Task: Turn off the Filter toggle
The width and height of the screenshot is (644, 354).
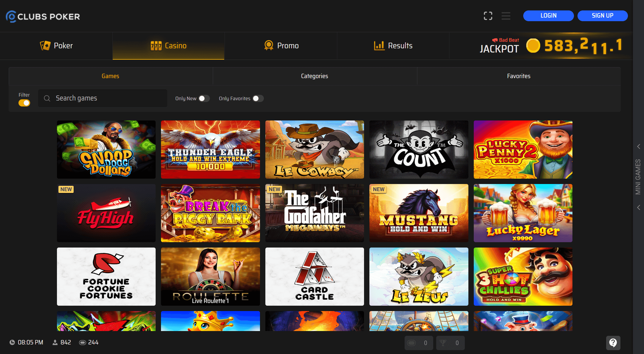Action: (24, 103)
